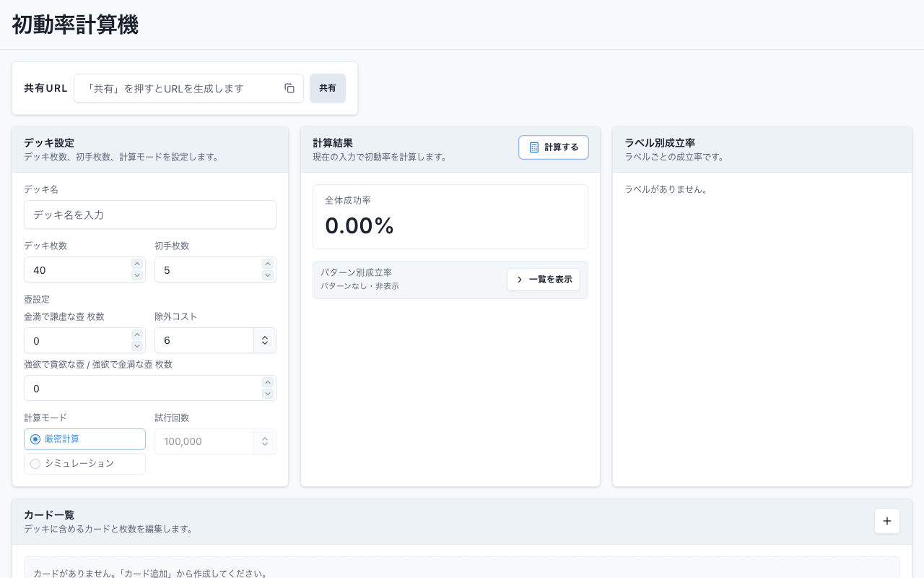
Task: Click the 計算する calculate button
Action: pyautogui.click(x=554, y=147)
